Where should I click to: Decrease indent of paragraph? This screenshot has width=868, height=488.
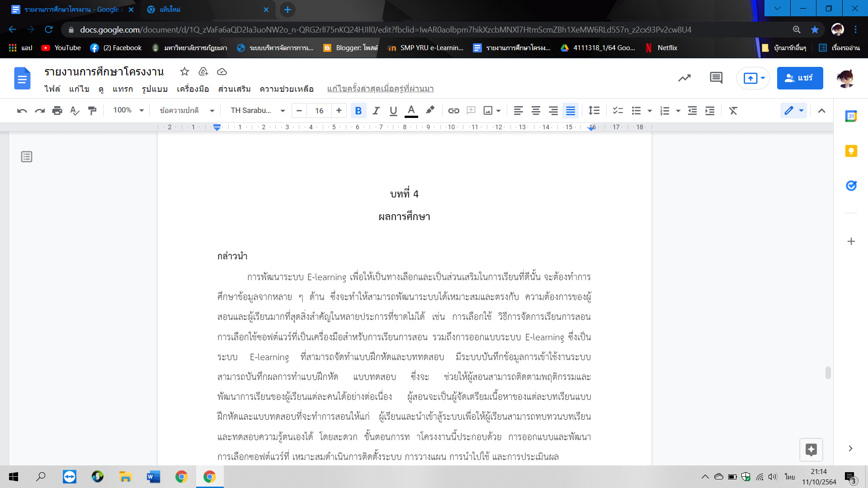point(692,111)
